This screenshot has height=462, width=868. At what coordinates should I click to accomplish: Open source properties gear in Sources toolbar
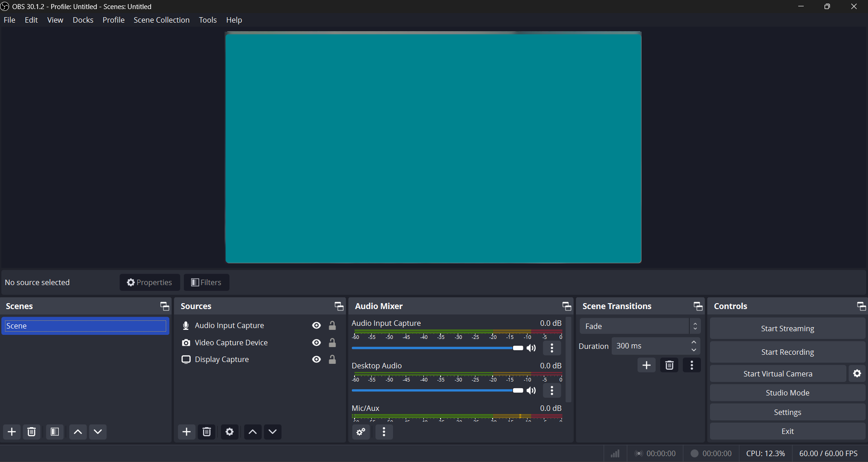(230, 432)
